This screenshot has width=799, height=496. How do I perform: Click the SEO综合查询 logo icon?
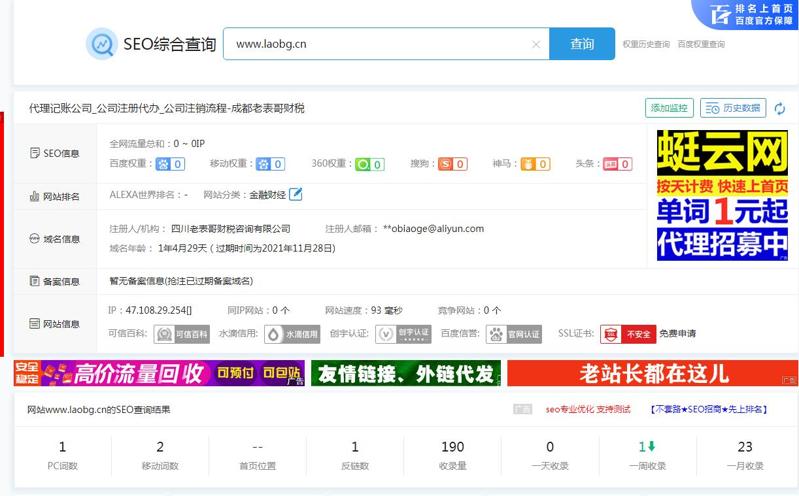tap(101, 44)
